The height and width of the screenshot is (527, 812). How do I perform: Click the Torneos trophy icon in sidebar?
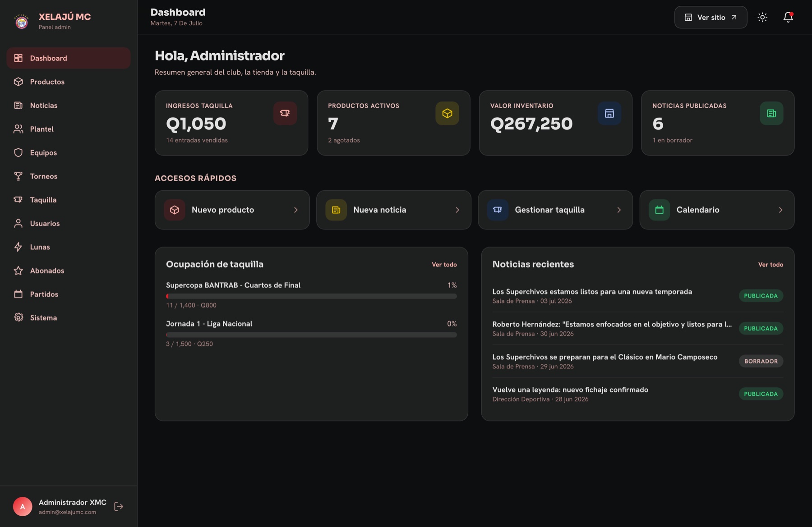point(18,176)
